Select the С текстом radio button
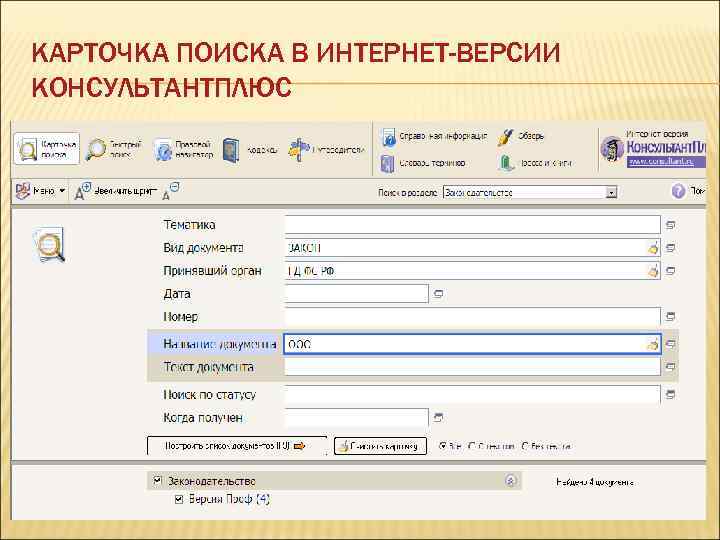This screenshot has width=720, height=540. [x=472, y=446]
